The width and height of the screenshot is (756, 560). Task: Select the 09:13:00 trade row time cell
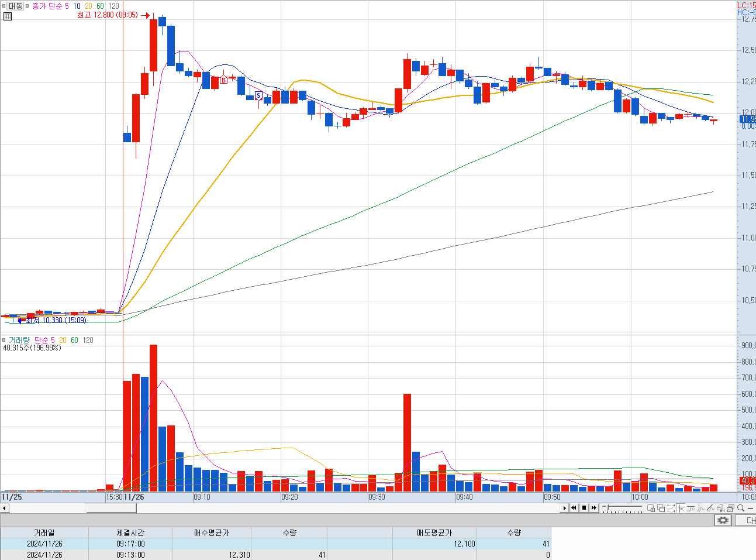(x=130, y=555)
